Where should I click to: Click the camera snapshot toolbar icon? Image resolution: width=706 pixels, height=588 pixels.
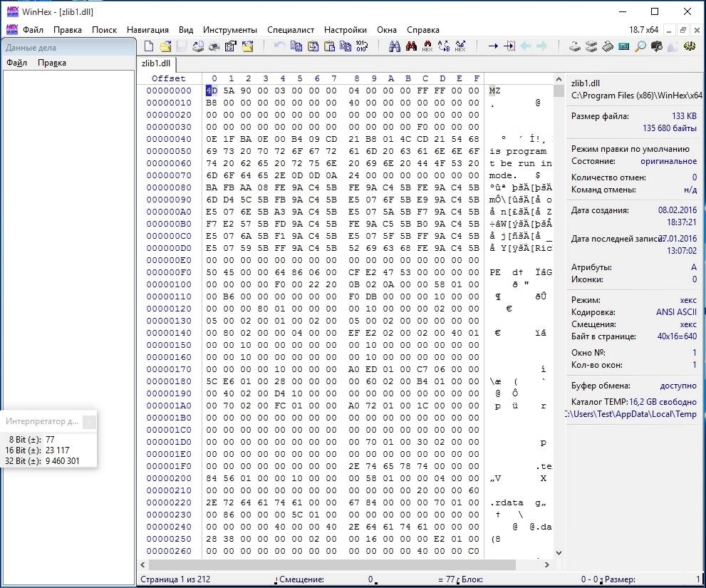pyautogui.click(x=656, y=46)
